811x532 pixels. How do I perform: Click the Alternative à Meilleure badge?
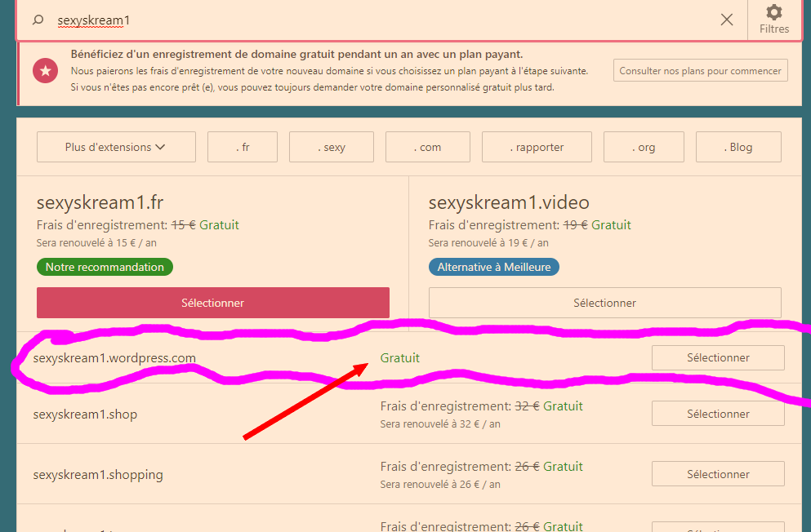494,267
